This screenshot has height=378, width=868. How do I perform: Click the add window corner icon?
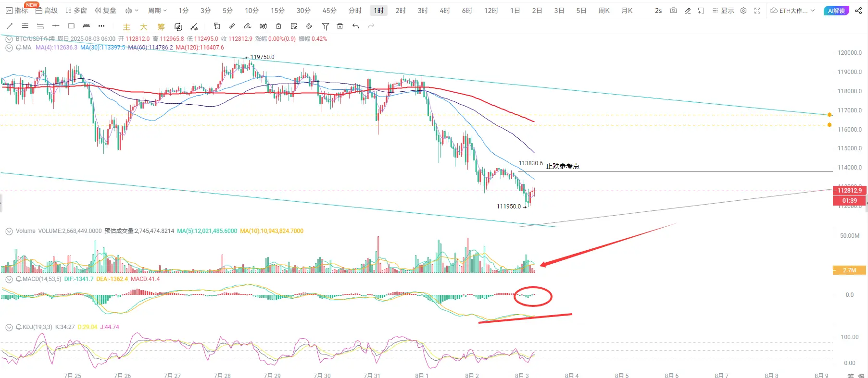point(701,11)
